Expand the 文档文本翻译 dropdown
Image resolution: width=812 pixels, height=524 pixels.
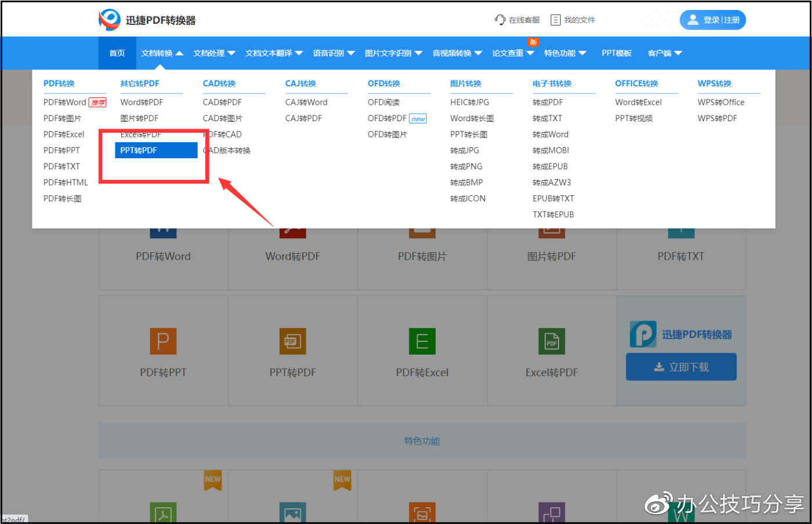(x=274, y=53)
